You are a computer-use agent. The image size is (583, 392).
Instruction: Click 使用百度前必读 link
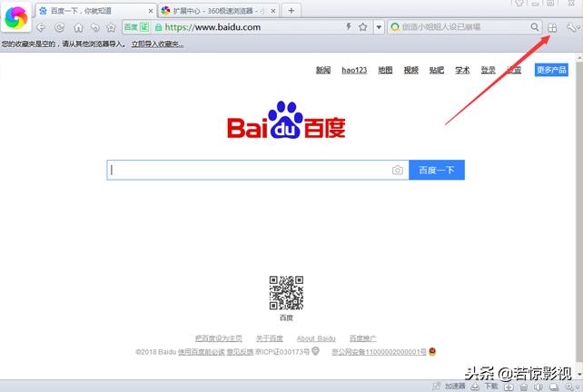pos(202,352)
